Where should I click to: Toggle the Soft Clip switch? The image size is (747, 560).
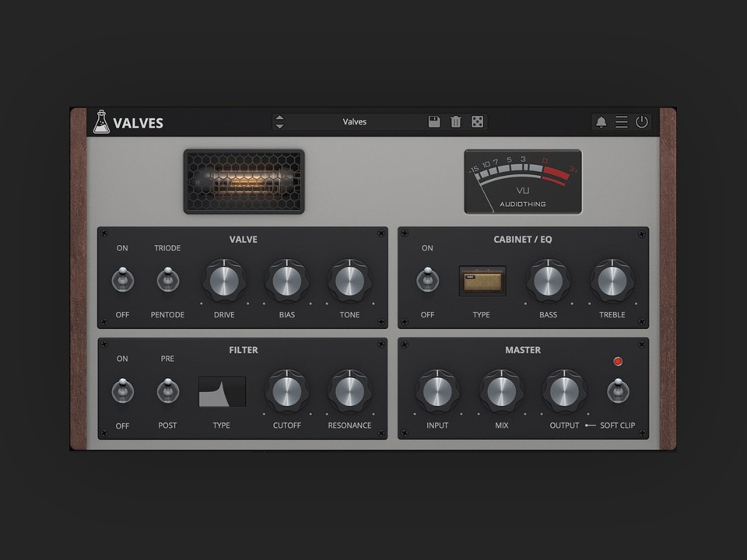[618, 390]
